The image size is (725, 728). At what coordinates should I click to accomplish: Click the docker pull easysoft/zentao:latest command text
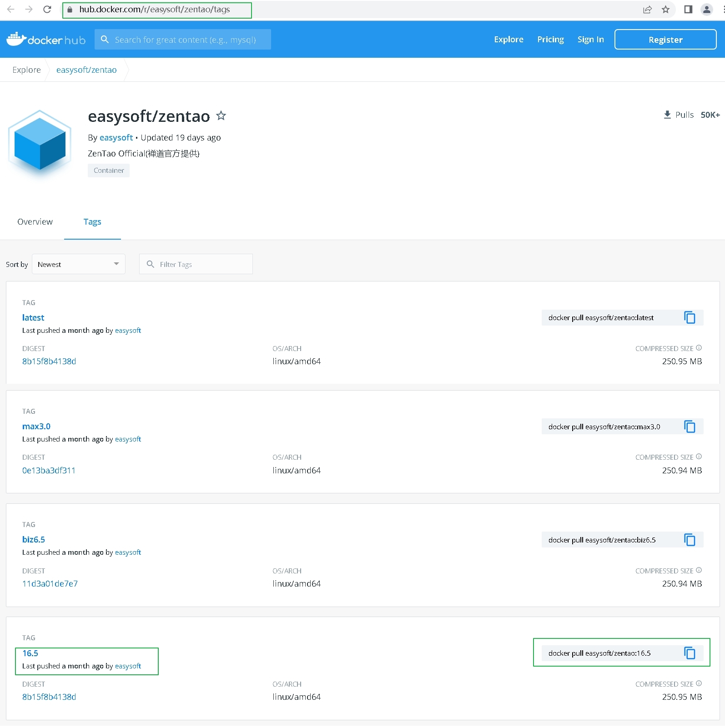point(601,317)
